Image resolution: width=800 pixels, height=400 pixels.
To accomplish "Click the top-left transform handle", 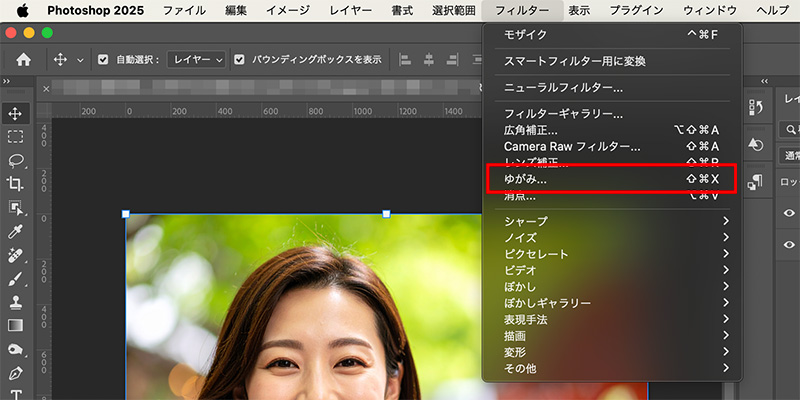I will [x=126, y=214].
